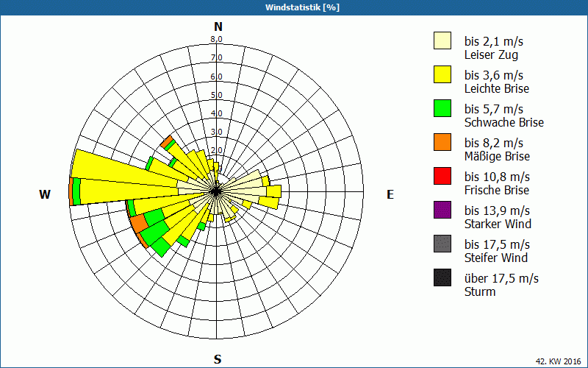Click the 'Mäßige Brise' legend label

coord(497,156)
